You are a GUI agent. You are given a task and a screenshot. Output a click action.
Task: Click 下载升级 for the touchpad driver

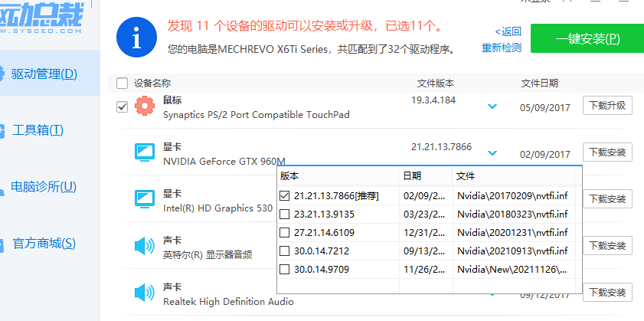pos(608,106)
